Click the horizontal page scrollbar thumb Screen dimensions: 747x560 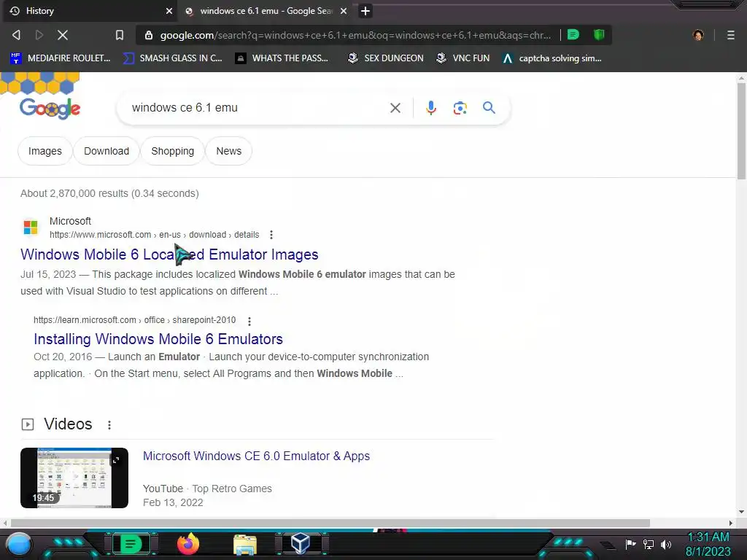pos(330,524)
